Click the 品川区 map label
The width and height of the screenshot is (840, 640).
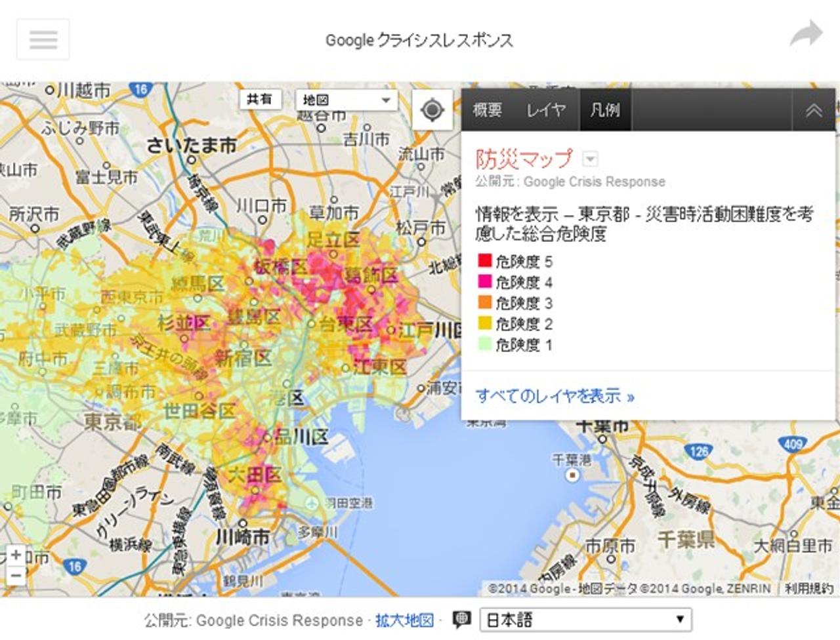click(301, 437)
